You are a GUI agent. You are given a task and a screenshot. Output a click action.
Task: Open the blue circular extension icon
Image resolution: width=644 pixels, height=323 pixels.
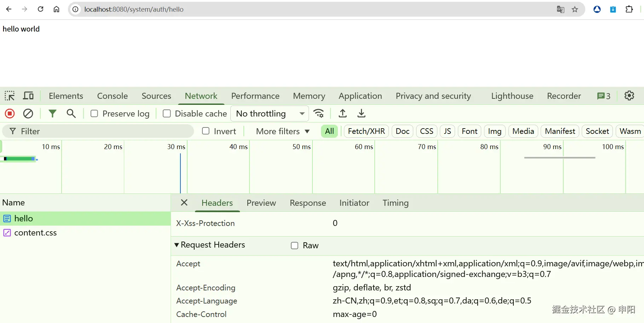(x=597, y=9)
